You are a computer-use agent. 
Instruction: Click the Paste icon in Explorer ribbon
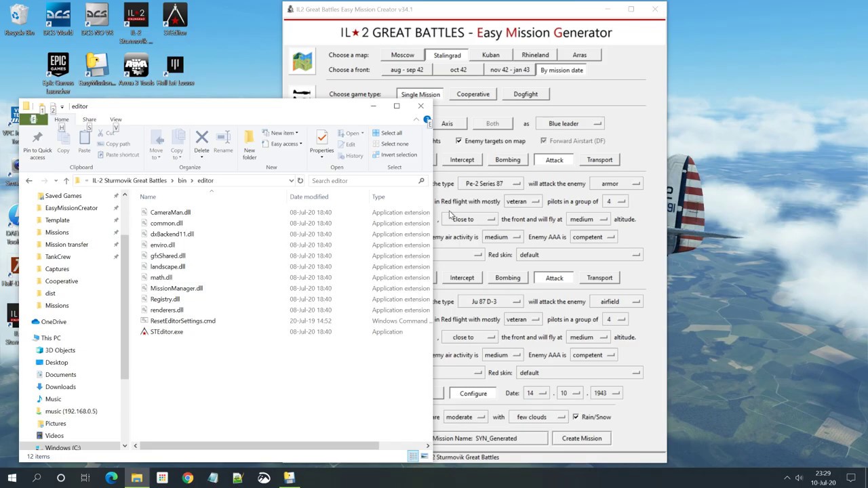pos(84,142)
